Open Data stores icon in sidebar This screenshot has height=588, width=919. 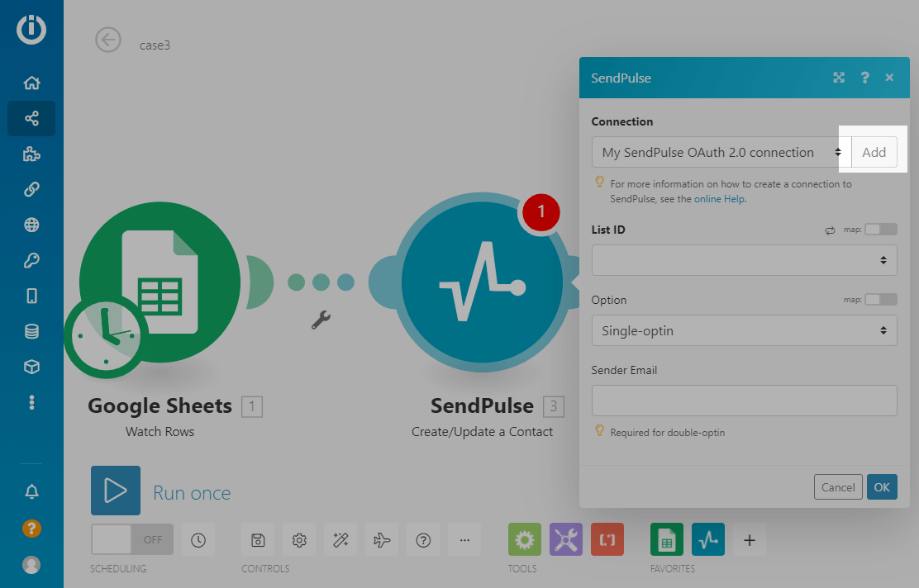(31, 331)
